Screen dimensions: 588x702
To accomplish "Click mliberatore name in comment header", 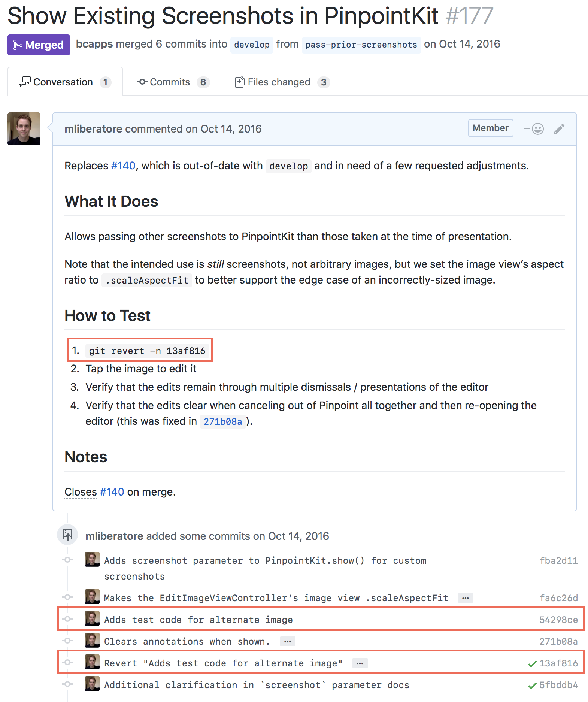I will 93,129.
